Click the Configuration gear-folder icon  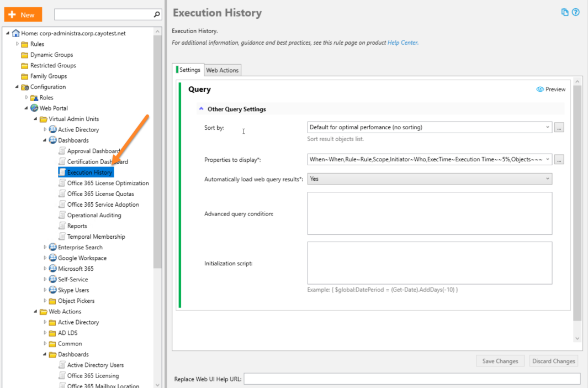(25, 87)
